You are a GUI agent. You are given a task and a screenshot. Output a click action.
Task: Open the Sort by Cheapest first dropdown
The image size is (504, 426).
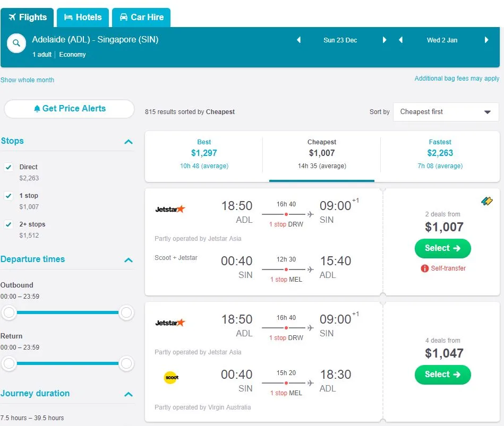tap(446, 112)
